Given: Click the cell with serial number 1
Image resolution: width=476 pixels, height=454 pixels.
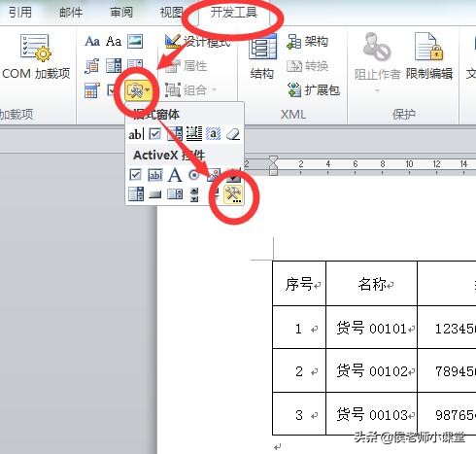Looking at the screenshot, I should click(299, 328).
